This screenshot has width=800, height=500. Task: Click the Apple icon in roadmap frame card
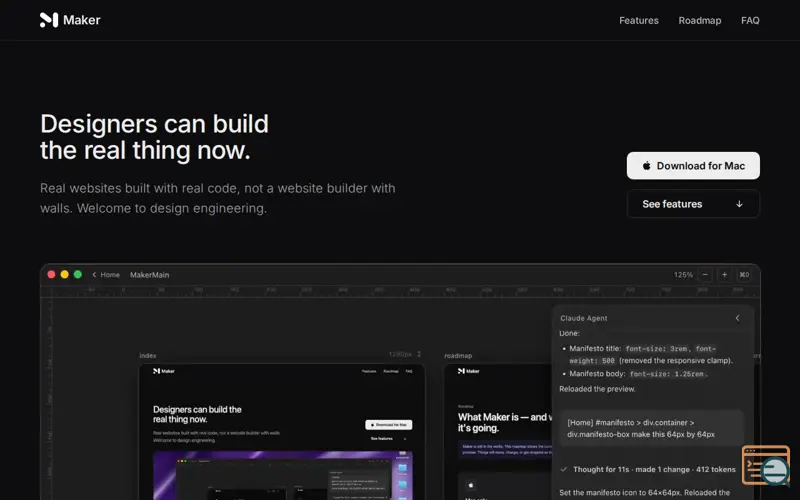tap(471, 485)
